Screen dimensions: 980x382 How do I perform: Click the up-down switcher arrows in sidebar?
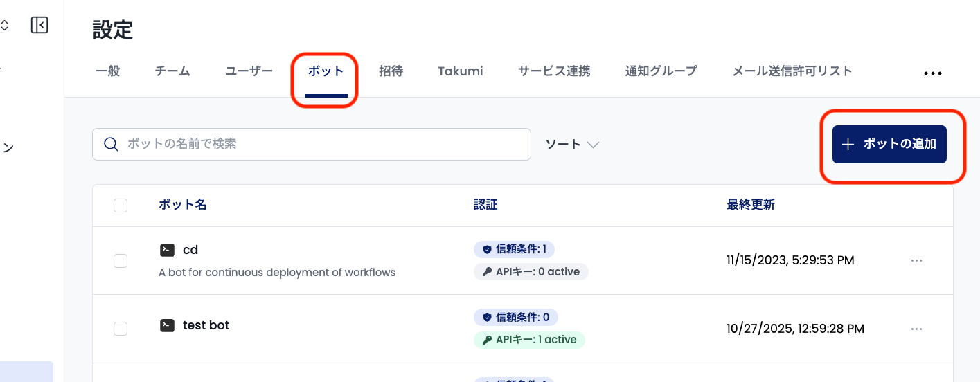tap(4, 26)
